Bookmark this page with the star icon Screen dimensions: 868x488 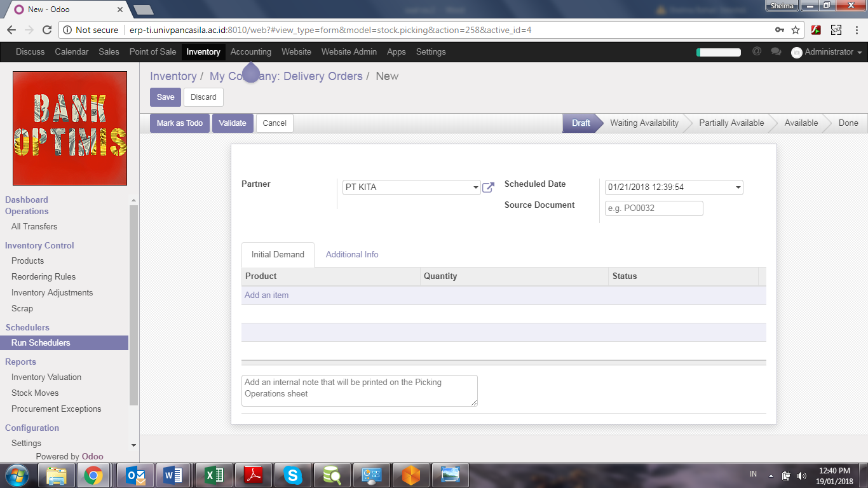pyautogui.click(x=796, y=30)
